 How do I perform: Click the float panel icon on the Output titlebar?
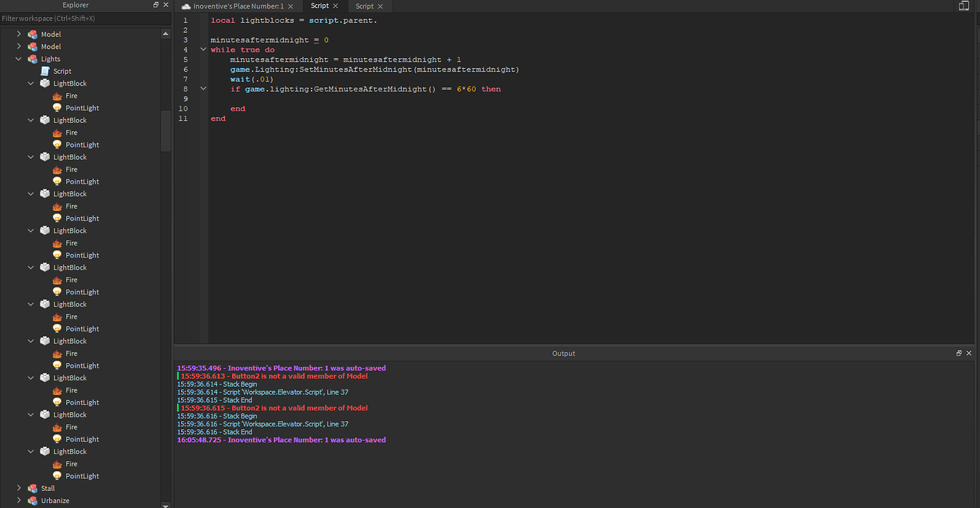click(959, 353)
